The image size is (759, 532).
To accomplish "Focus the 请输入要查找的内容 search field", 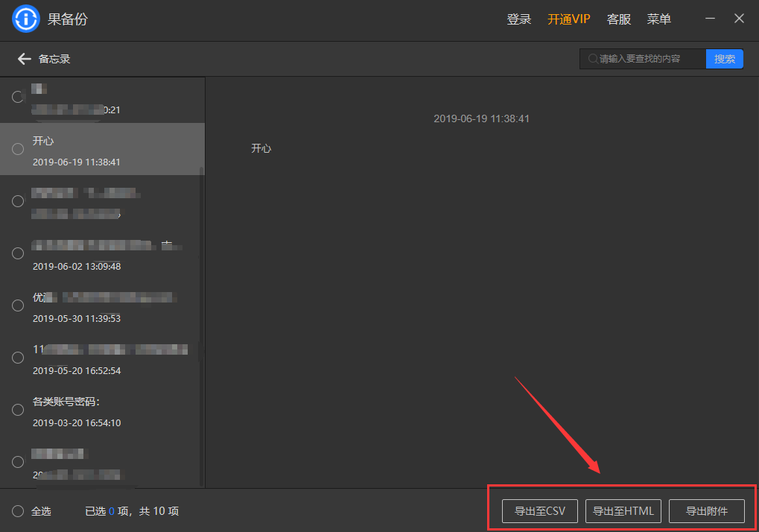I will 643,59.
